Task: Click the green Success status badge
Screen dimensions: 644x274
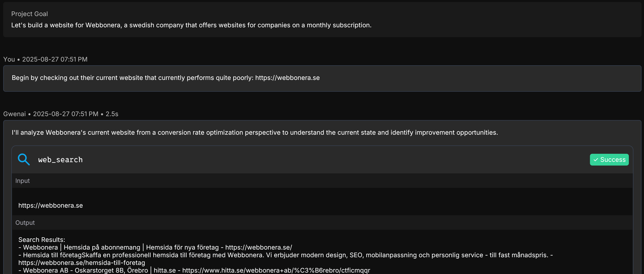Action: tap(609, 160)
